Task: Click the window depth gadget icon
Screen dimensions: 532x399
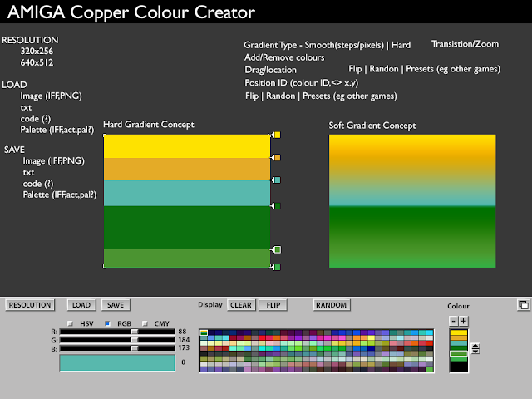Action: coord(523,305)
